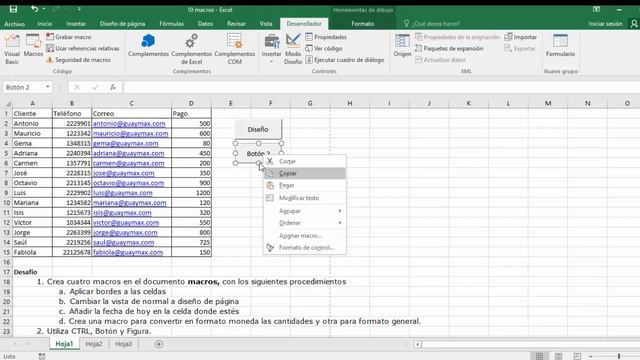Switch to the Insertar ribbon tab
This screenshot has width=640, height=360.
pyautogui.click(x=76, y=24)
